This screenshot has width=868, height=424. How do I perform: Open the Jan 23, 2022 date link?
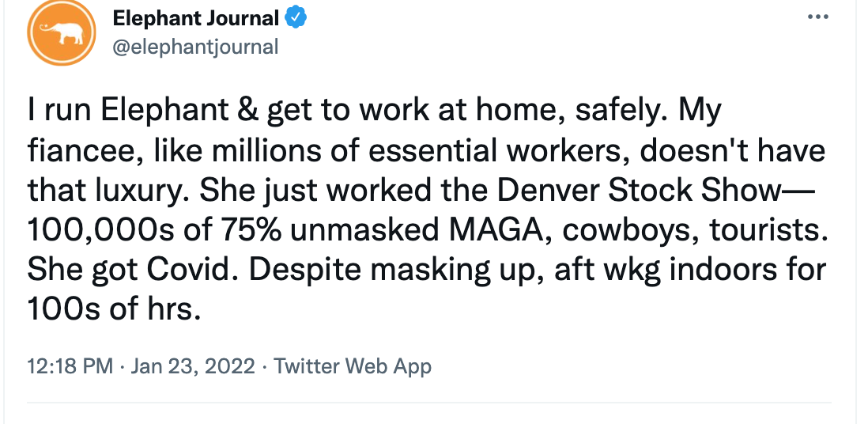(193, 366)
